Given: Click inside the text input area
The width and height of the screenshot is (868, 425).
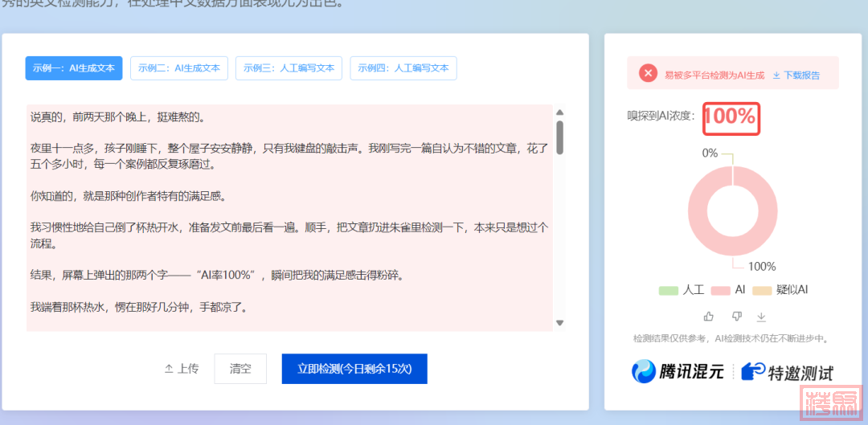Looking at the screenshot, I should tap(289, 217).
